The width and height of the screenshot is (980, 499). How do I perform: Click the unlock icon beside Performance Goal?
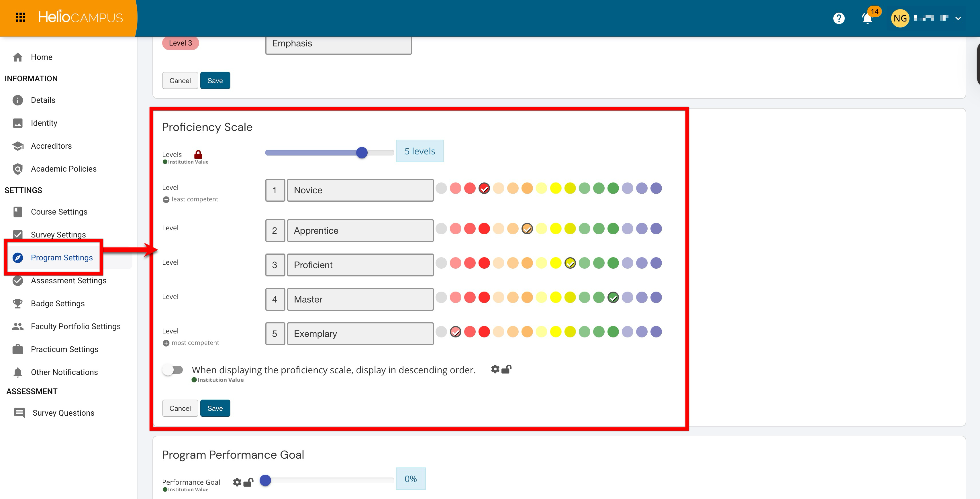248,482
